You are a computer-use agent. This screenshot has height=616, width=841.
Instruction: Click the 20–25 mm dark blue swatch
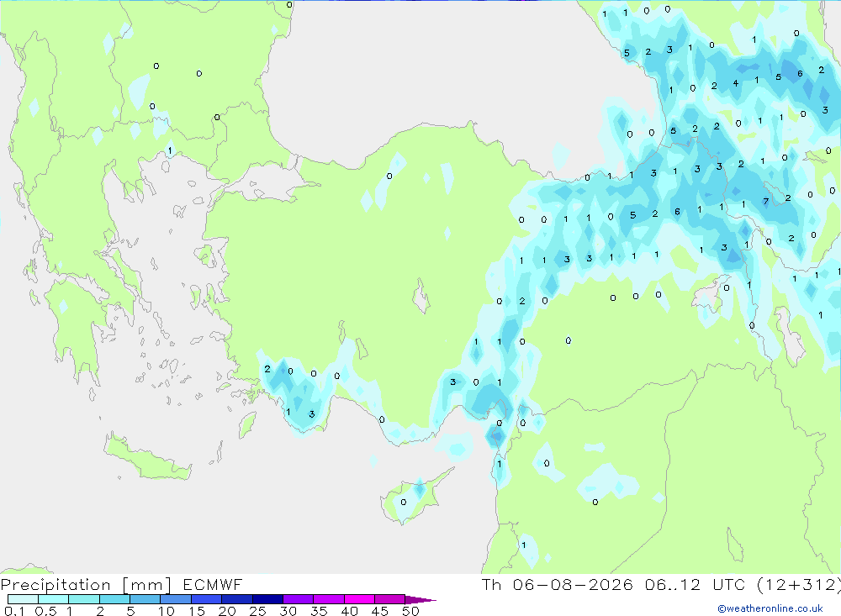236,599
